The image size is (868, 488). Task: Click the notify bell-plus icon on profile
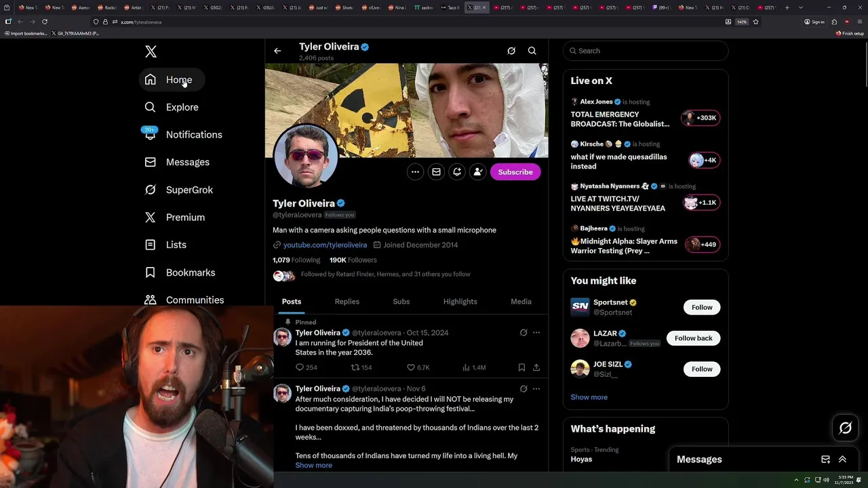[457, 172]
